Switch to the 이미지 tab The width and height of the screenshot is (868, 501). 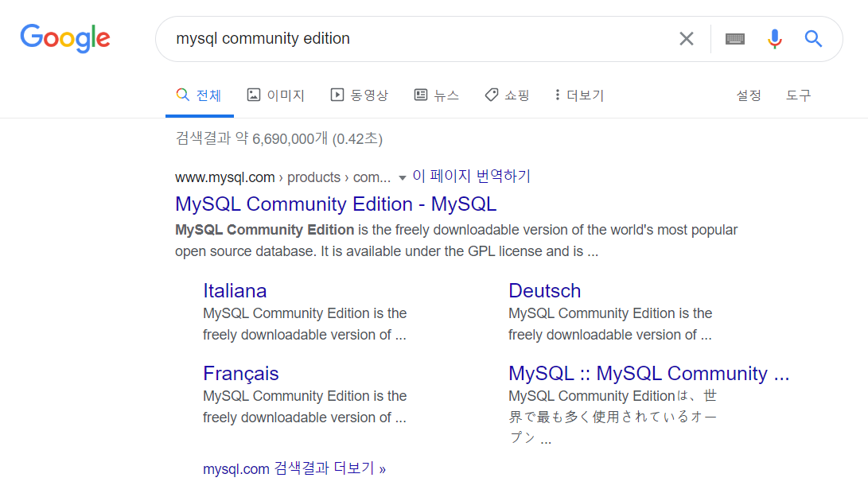click(276, 95)
